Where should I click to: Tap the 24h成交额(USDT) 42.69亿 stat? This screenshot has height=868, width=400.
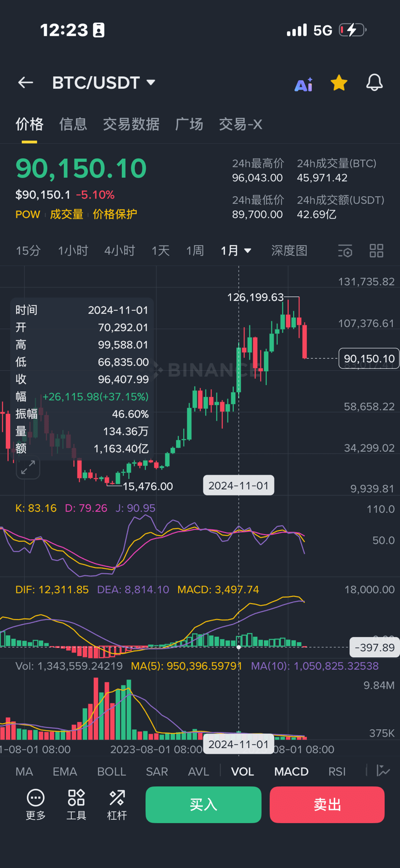[341, 207]
